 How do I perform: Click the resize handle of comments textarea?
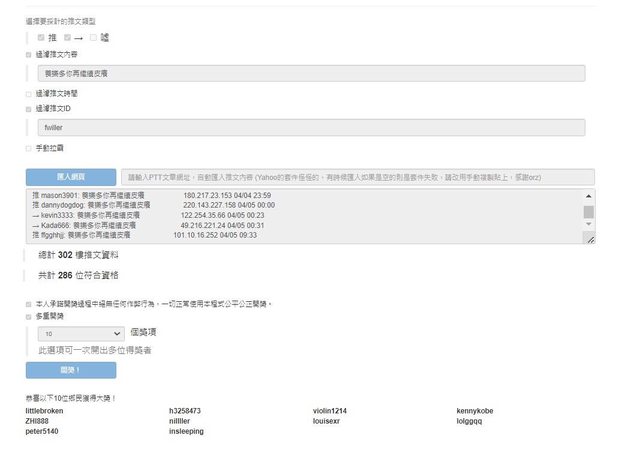point(590,240)
